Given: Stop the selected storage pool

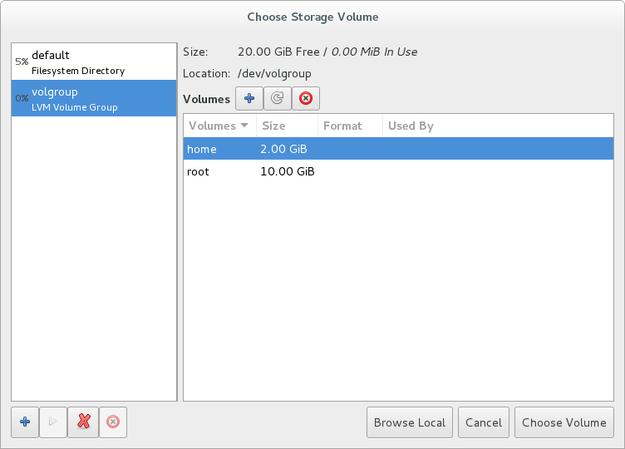Looking at the screenshot, I should pyautogui.click(x=113, y=422).
